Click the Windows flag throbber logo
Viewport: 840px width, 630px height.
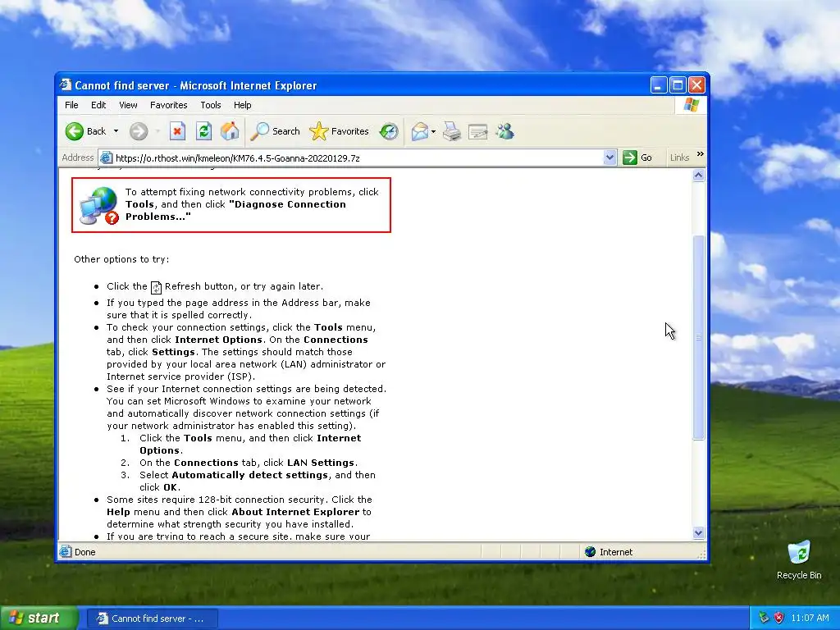click(691, 104)
